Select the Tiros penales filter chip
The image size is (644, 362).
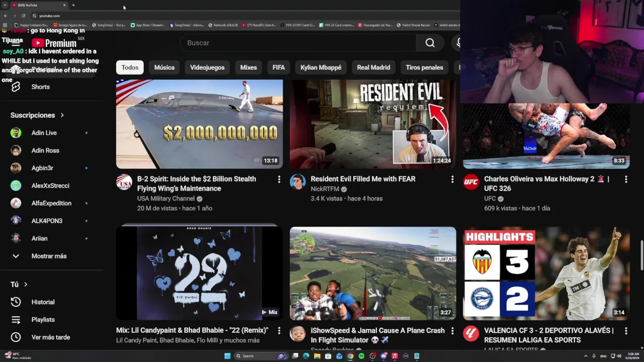pyautogui.click(x=425, y=67)
